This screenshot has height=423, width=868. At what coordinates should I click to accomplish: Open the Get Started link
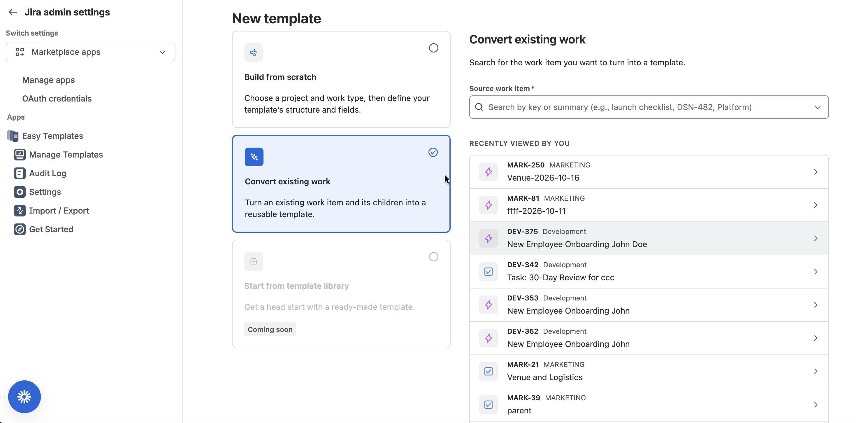(51, 229)
